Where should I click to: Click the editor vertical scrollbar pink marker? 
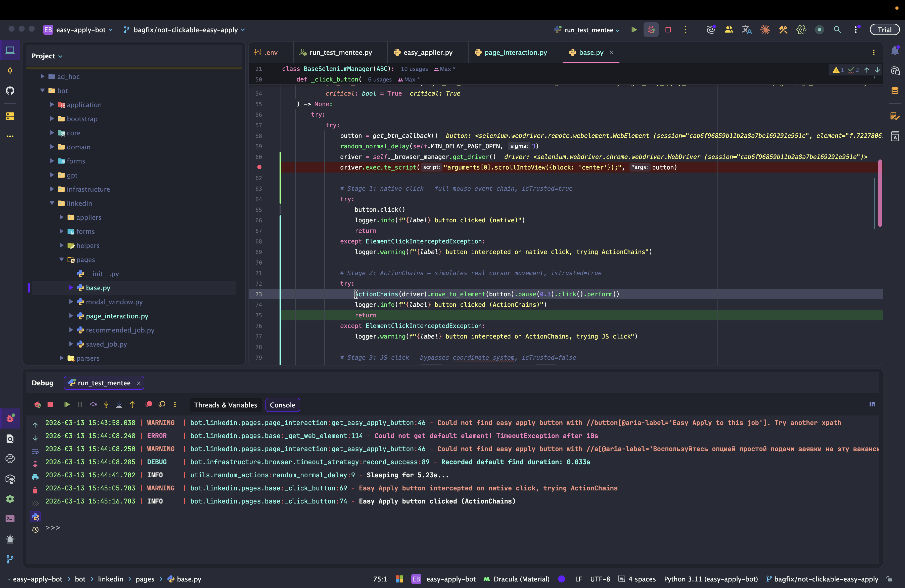click(880, 193)
